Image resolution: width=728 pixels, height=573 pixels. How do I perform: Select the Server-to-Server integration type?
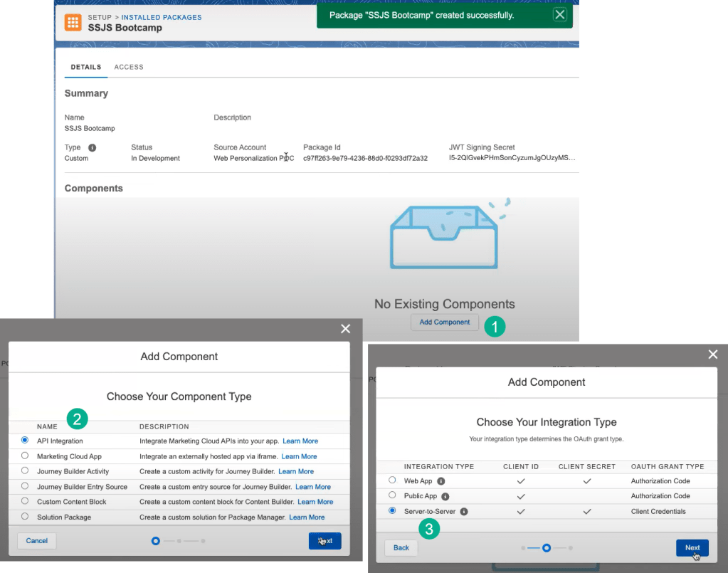pos(392,511)
